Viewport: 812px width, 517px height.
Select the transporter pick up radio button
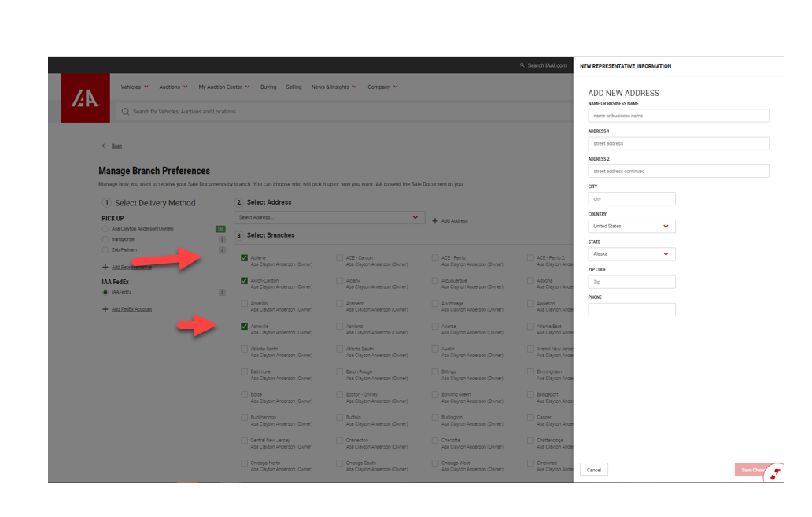(105, 239)
